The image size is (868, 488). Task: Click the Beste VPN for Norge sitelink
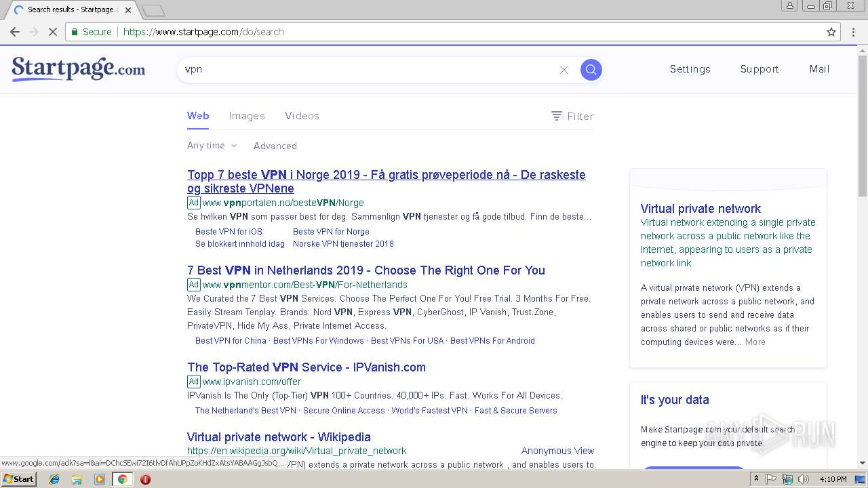pos(331,232)
